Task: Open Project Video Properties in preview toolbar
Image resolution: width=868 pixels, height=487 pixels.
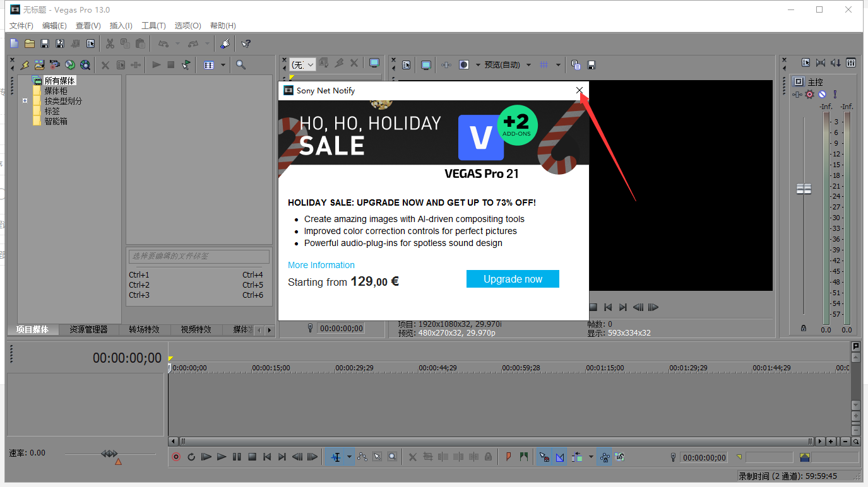Action: pyautogui.click(x=406, y=64)
